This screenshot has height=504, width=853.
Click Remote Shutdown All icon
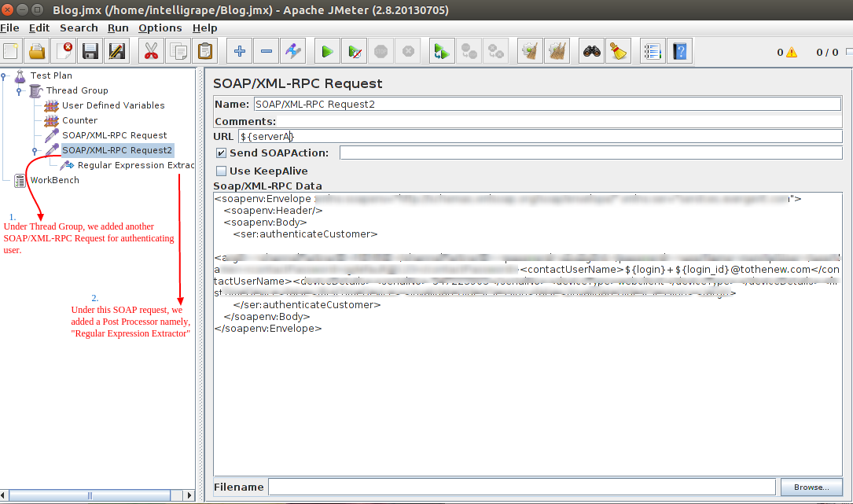(x=495, y=52)
